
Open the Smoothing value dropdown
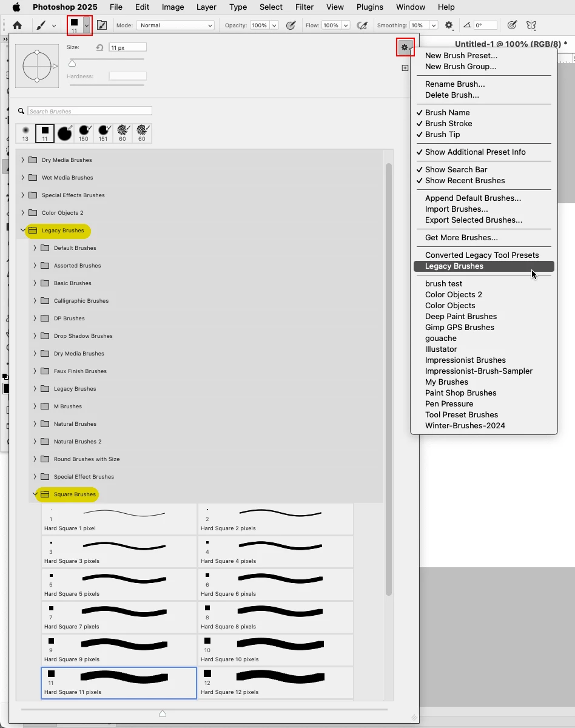coord(433,25)
